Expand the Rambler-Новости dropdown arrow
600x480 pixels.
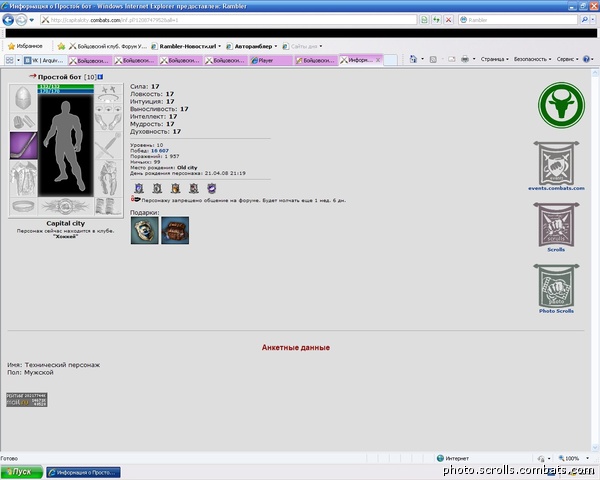click(x=220, y=46)
